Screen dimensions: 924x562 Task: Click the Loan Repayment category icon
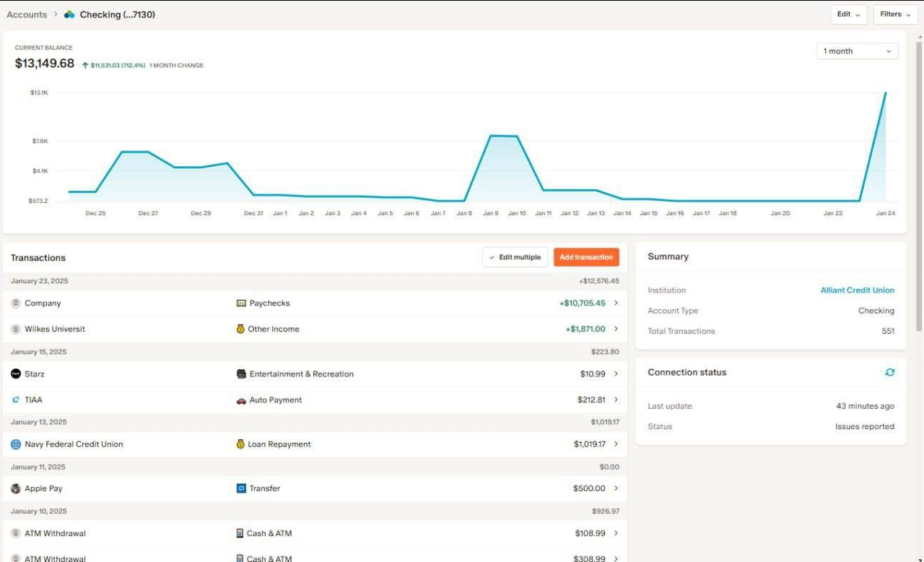click(x=240, y=444)
